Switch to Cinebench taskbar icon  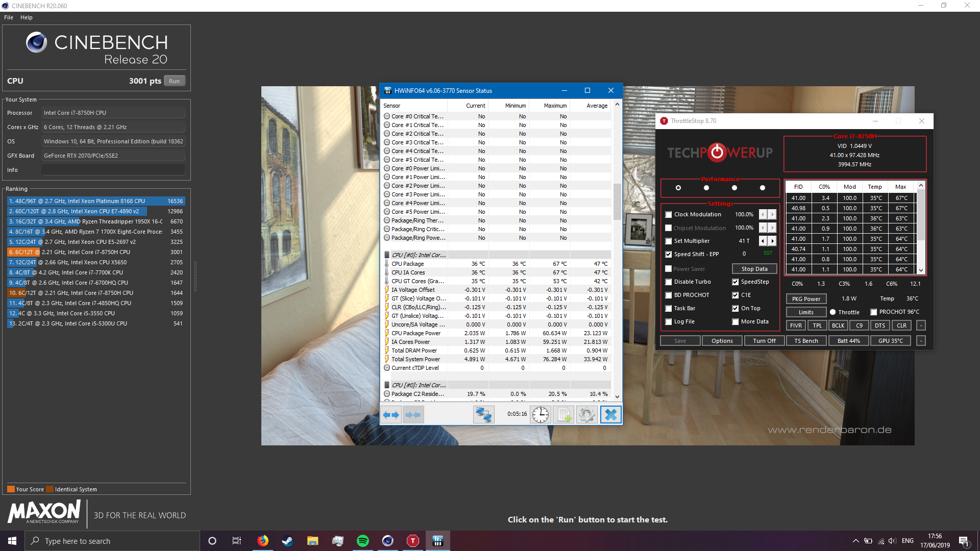(388, 541)
